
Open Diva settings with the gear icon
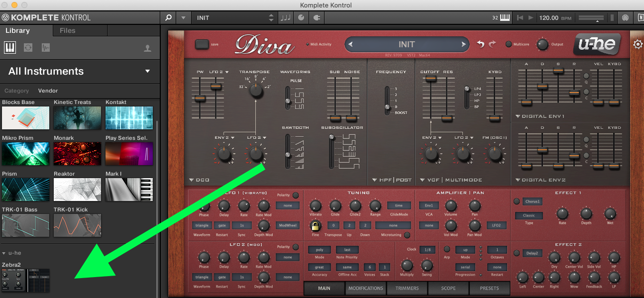638,44
